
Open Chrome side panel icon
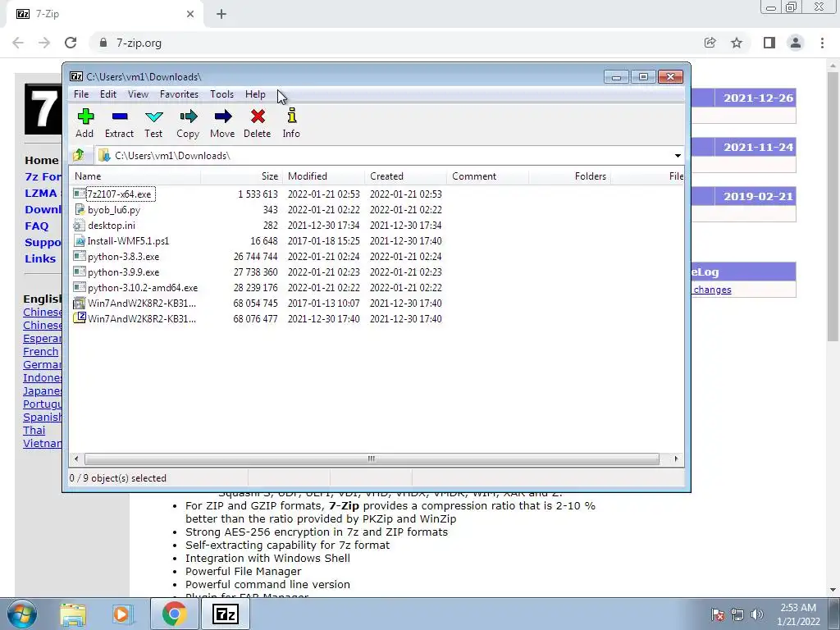coord(769,43)
